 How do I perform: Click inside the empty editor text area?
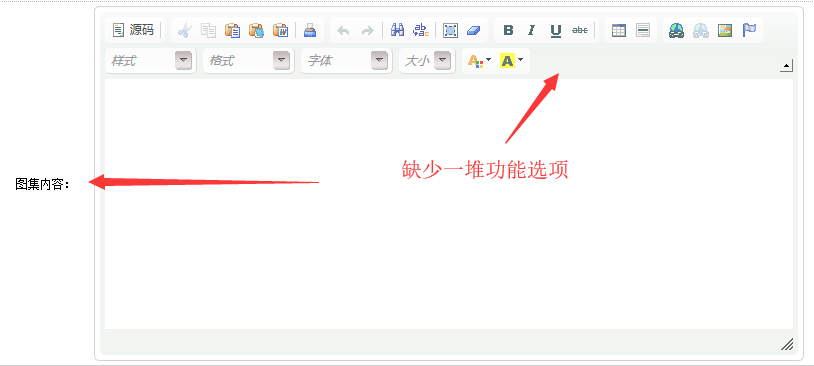tap(449, 204)
